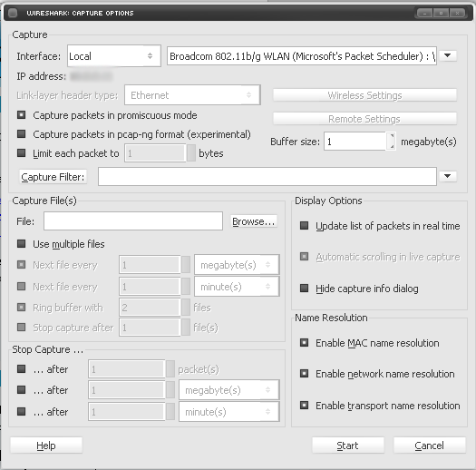Click the Capture Filter button
Image resolution: width=476 pixels, height=470 pixels.
[53, 177]
